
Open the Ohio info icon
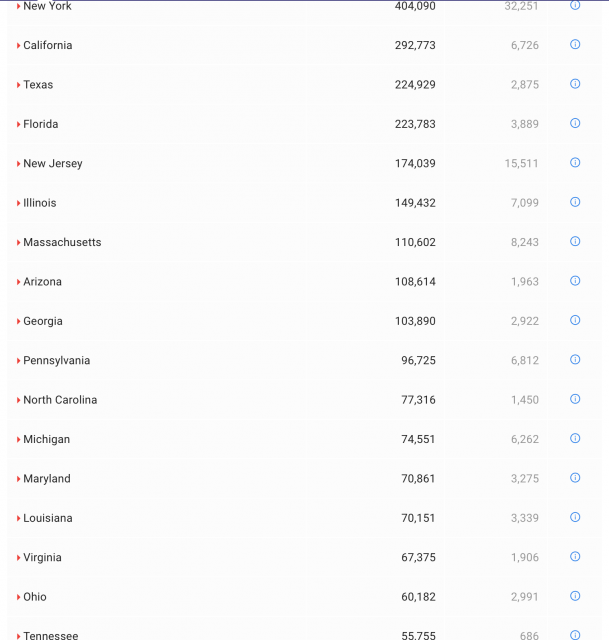coord(575,596)
